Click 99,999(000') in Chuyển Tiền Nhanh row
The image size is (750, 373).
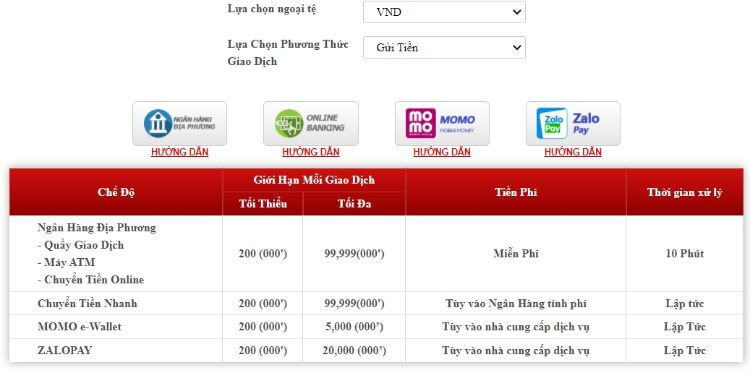(x=354, y=303)
